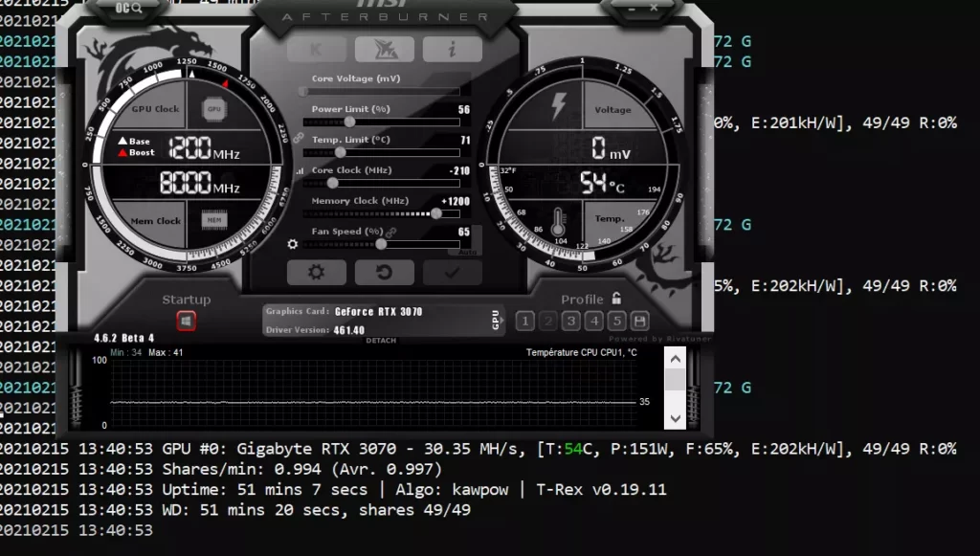Toggle fan speed Auto mode
980x556 pixels.
tap(467, 253)
